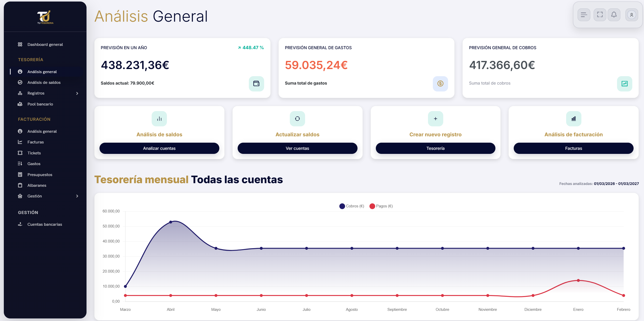
Task: Click the Marzo Cobros data point
Action: 125,286
